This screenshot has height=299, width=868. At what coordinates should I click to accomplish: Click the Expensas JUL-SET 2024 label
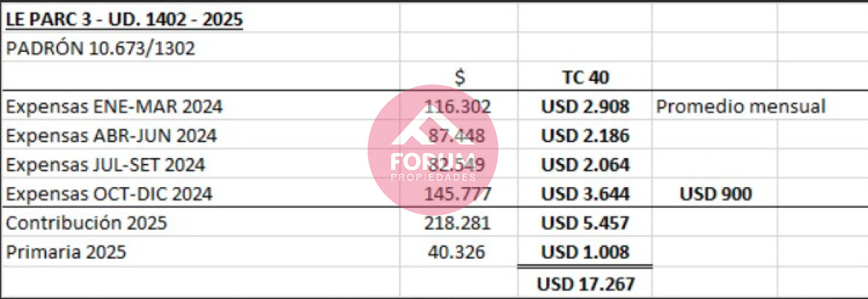tap(106, 165)
